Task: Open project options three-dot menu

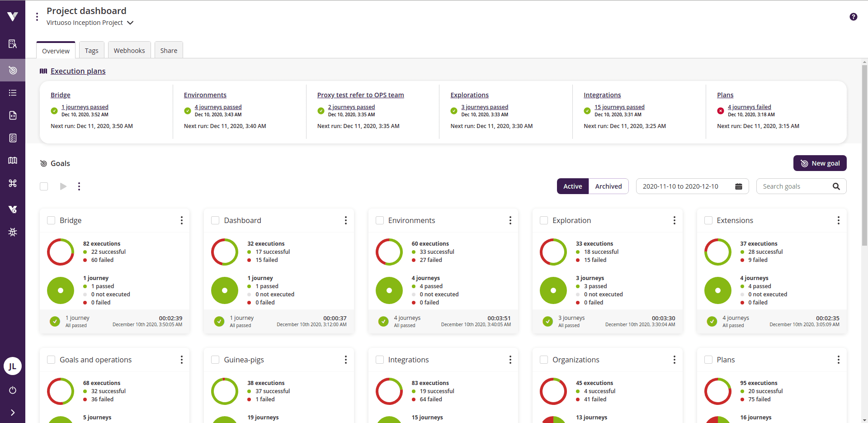Action: tap(37, 17)
